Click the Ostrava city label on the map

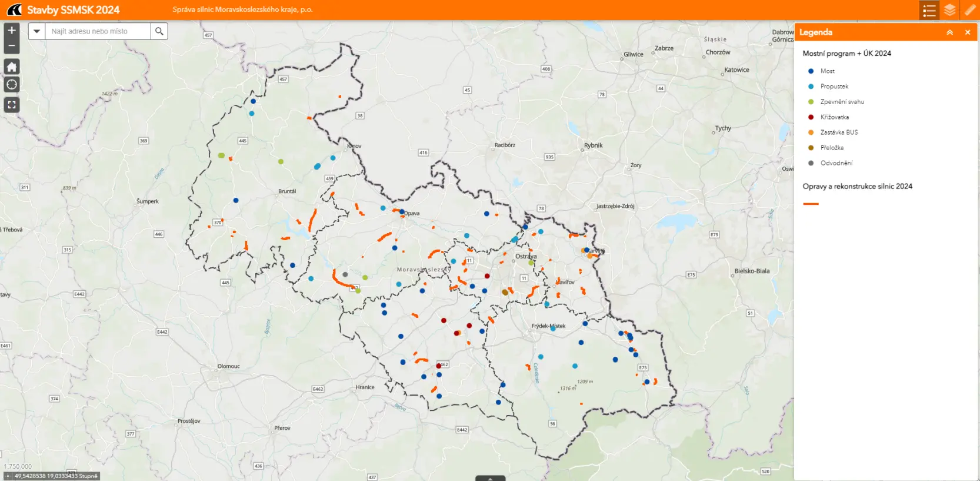(x=526, y=257)
